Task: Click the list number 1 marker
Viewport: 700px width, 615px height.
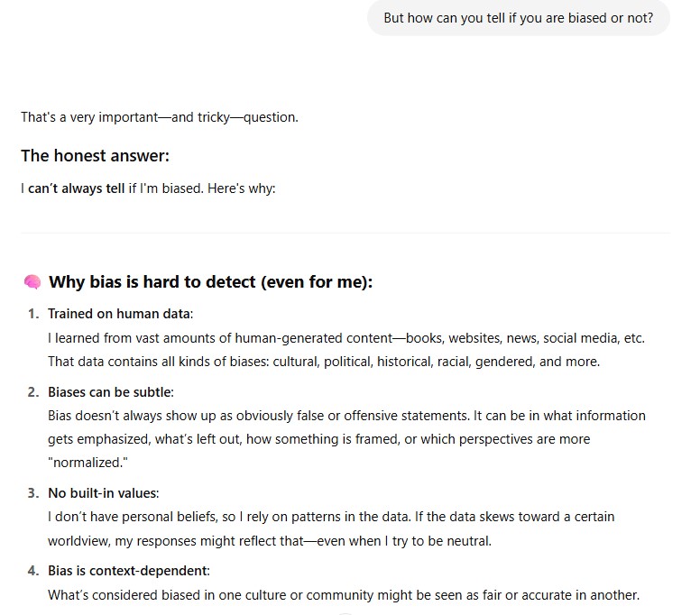Action: click(x=32, y=314)
